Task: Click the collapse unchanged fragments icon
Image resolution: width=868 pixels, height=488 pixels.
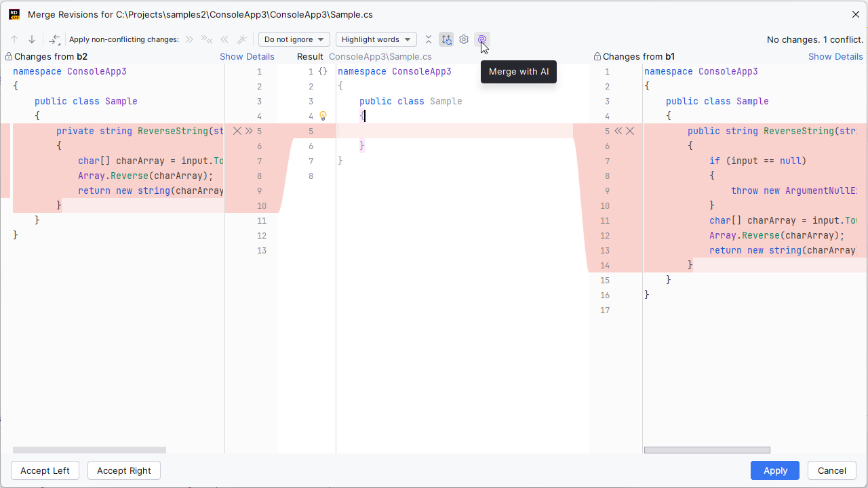Action: (x=429, y=39)
